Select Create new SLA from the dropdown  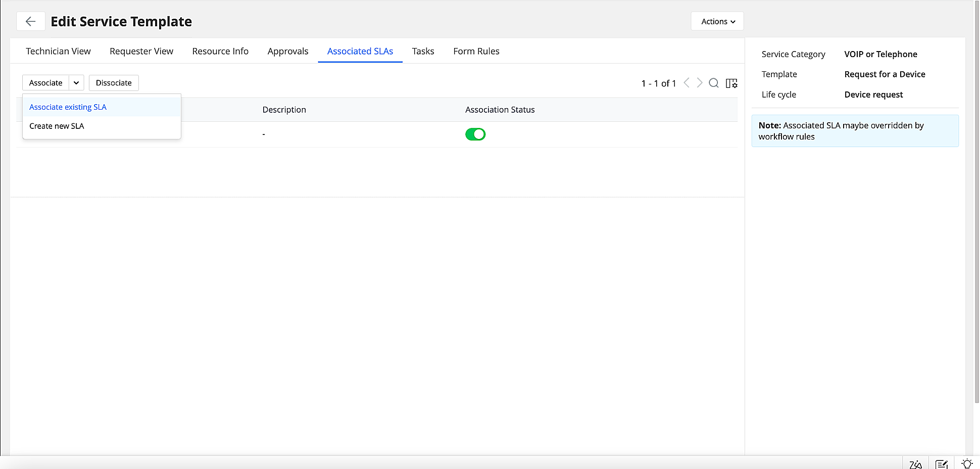coord(56,126)
